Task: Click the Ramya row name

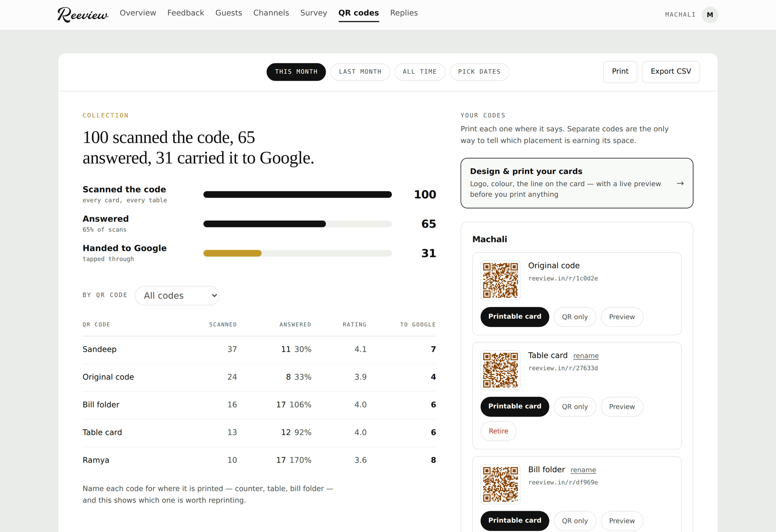Action: 96,460
